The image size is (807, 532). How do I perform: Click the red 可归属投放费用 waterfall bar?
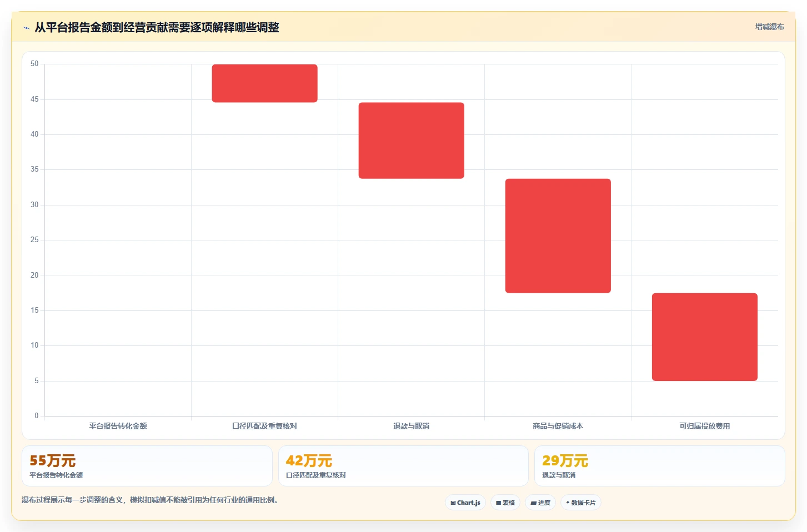click(704, 337)
